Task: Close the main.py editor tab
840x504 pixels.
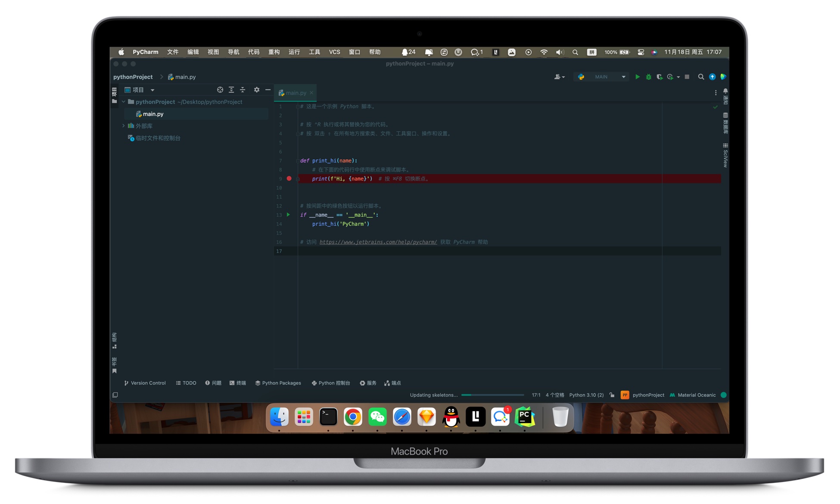Action: coord(311,93)
